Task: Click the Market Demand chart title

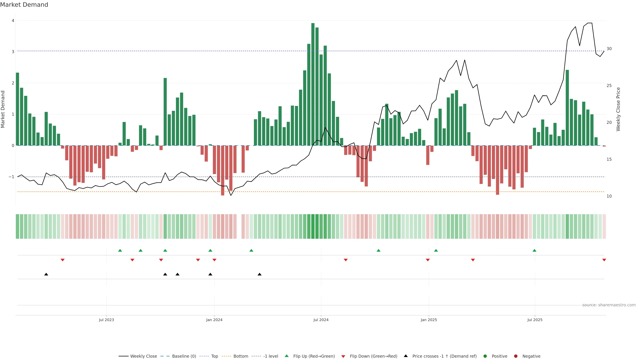Action: (24, 5)
